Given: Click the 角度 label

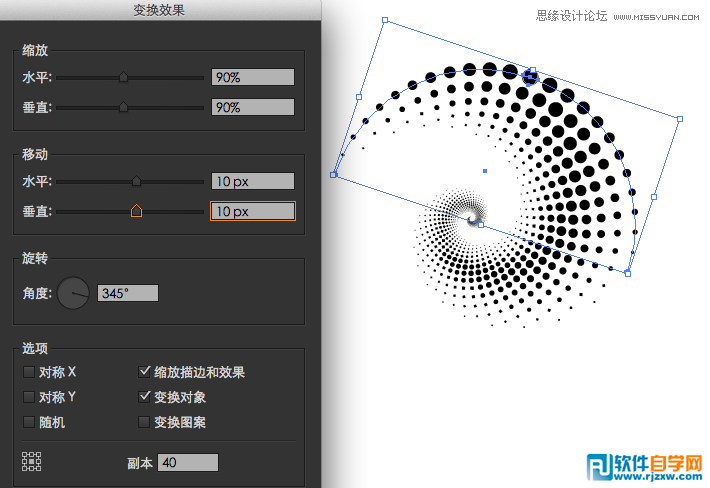Looking at the screenshot, I should coord(37,293).
